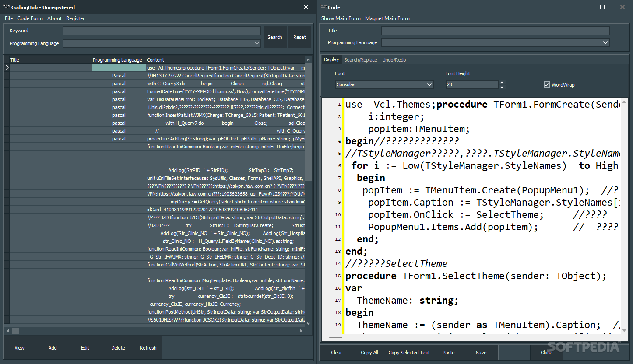Click the Delete button
Screen dimensions: 633x364
pyautogui.click(x=118, y=348)
